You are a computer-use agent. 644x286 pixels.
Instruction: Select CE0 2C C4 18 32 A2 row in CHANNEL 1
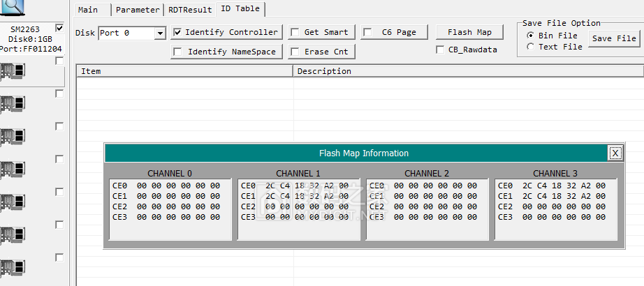(x=295, y=186)
